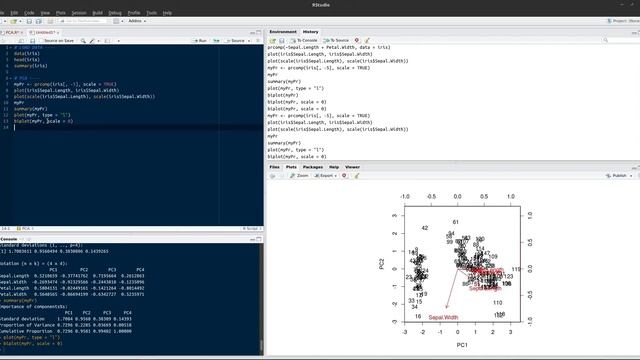This screenshot has height=360, width=640.
Task: Open the Export dropdown in Plots
Action: 326,176
